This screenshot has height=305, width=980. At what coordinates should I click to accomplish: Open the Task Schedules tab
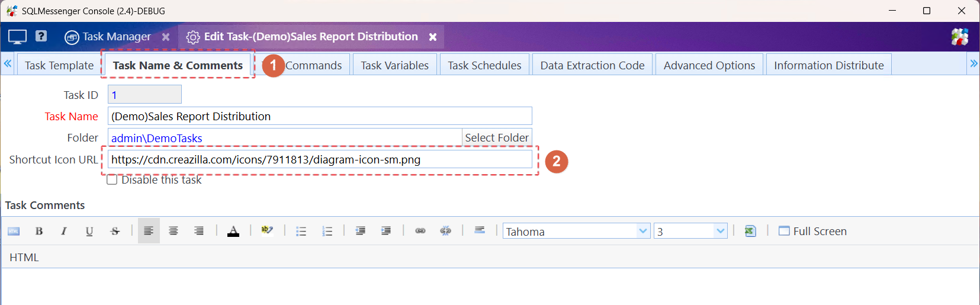coord(484,65)
